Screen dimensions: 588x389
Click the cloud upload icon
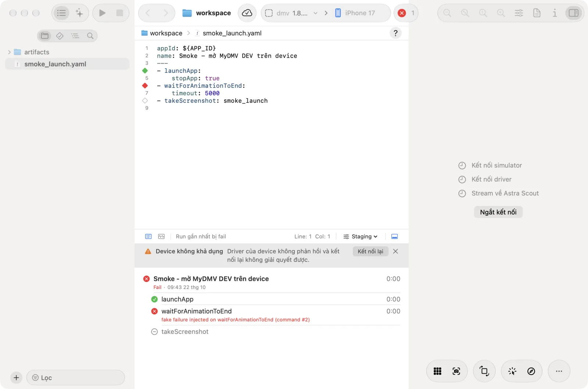pyautogui.click(x=247, y=13)
